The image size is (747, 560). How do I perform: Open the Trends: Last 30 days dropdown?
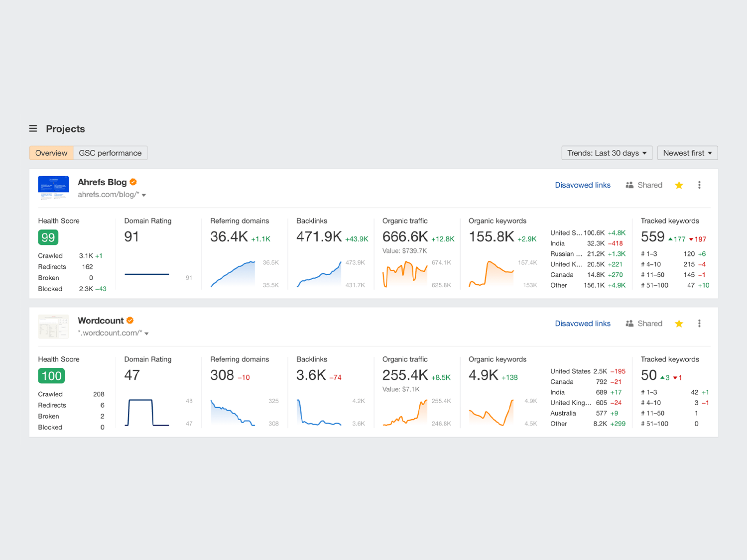(x=607, y=153)
